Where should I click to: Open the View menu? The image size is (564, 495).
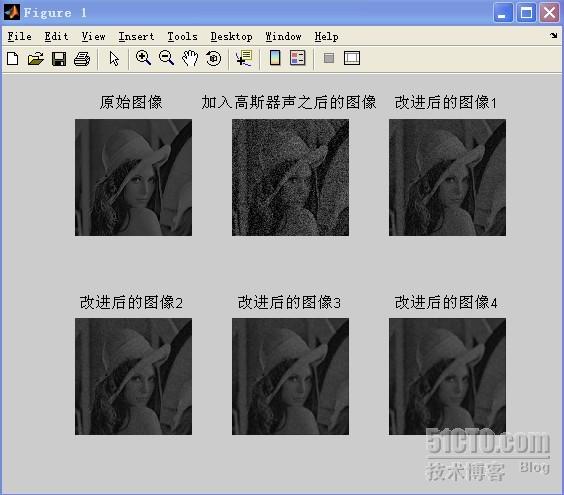click(x=93, y=36)
